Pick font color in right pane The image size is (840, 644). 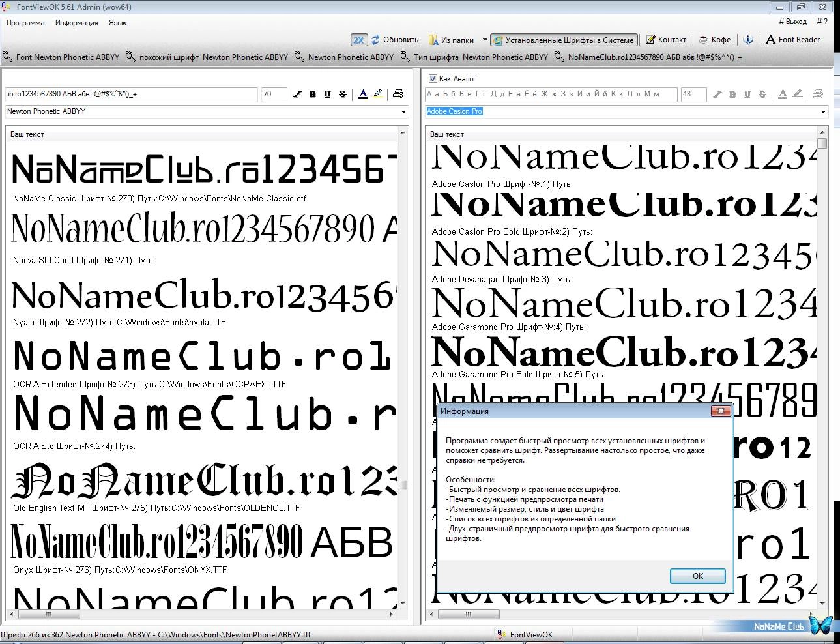[x=783, y=94]
